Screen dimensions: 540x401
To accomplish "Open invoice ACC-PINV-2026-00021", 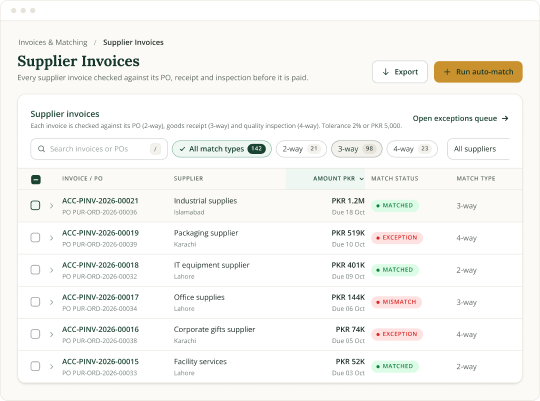I will 100,201.
